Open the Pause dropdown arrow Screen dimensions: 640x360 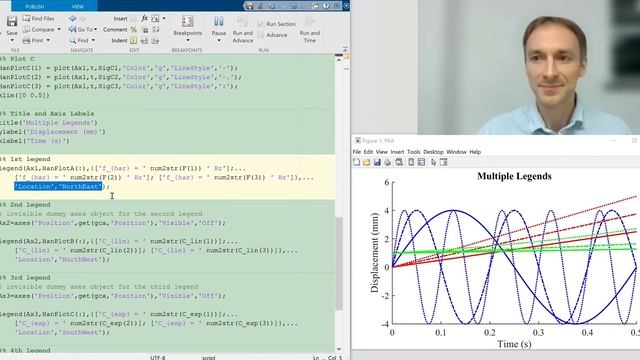tap(219, 40)
